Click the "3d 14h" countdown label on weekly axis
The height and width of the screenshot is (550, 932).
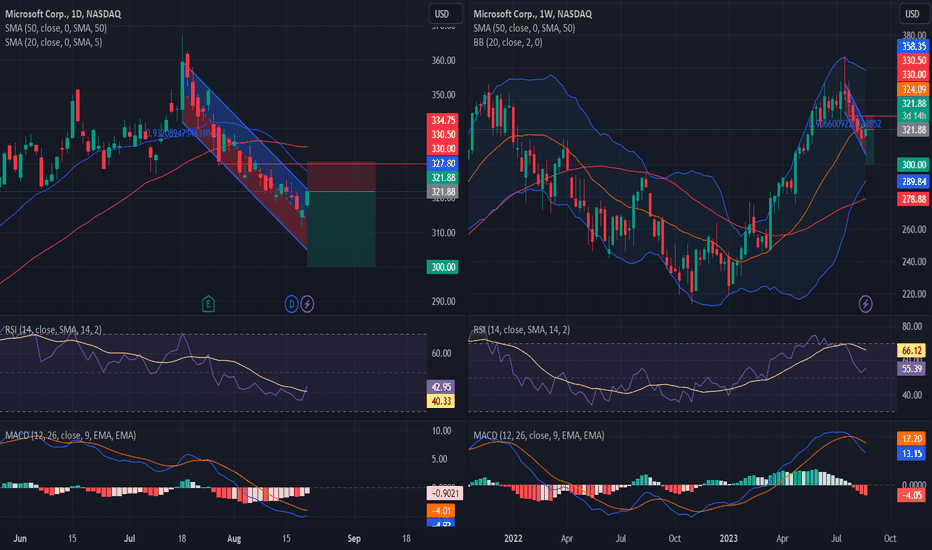tap(913, 116)
